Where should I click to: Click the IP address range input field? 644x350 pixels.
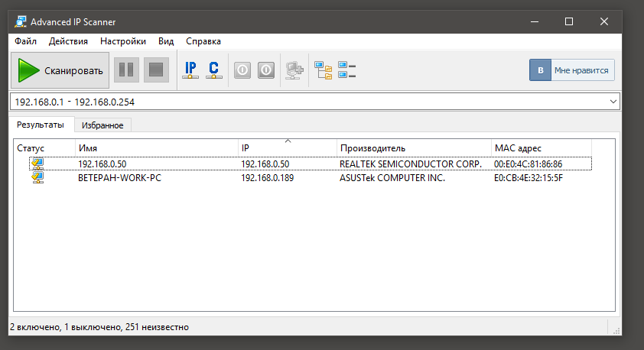306,102
